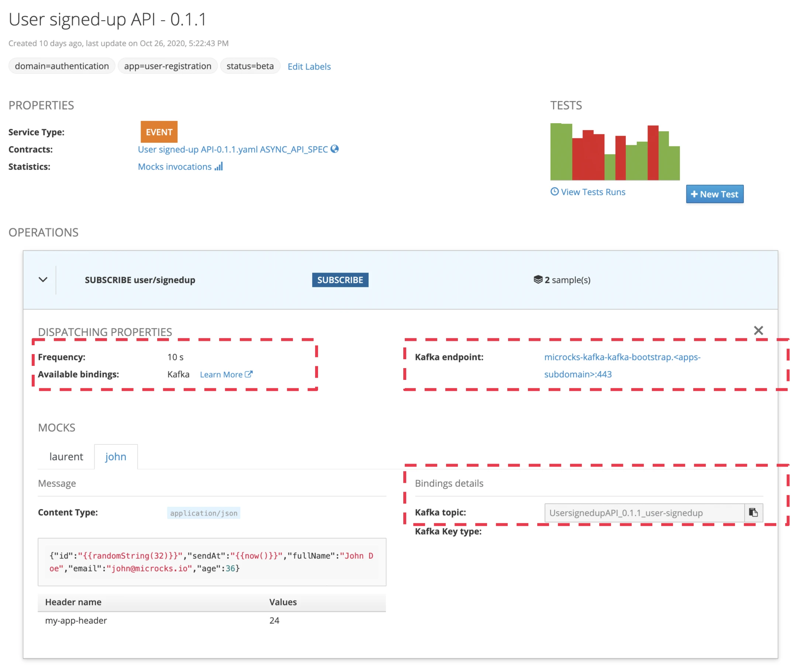
Task: Open the Edit Labels link
Action: pyautogui.click(x=309, y=66)
